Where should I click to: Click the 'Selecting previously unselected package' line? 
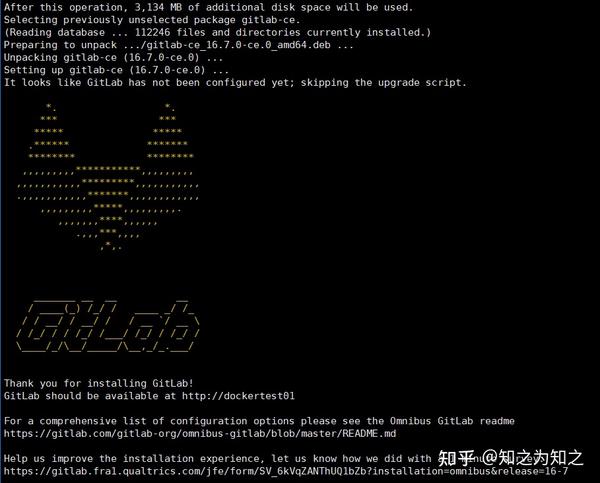coord(152,20)
